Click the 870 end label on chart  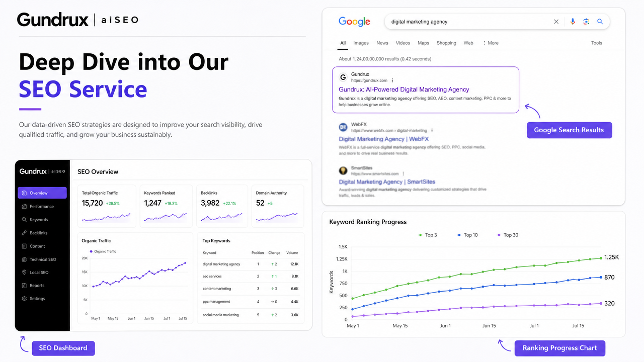609,277
